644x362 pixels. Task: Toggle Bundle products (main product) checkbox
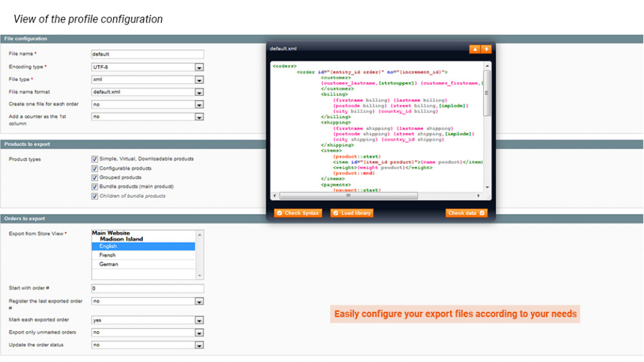click(x=95, y=187)
